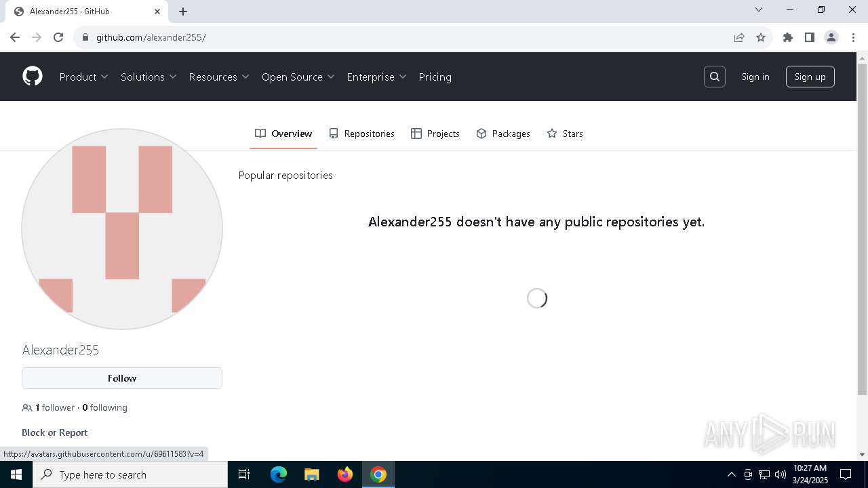Show hidden system tray icons

(731, 474)
